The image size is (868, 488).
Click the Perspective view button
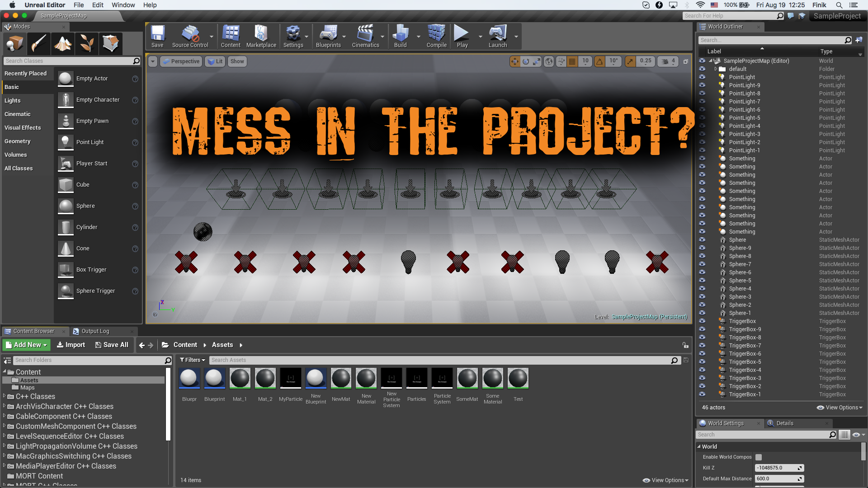(x=180, y=61)
